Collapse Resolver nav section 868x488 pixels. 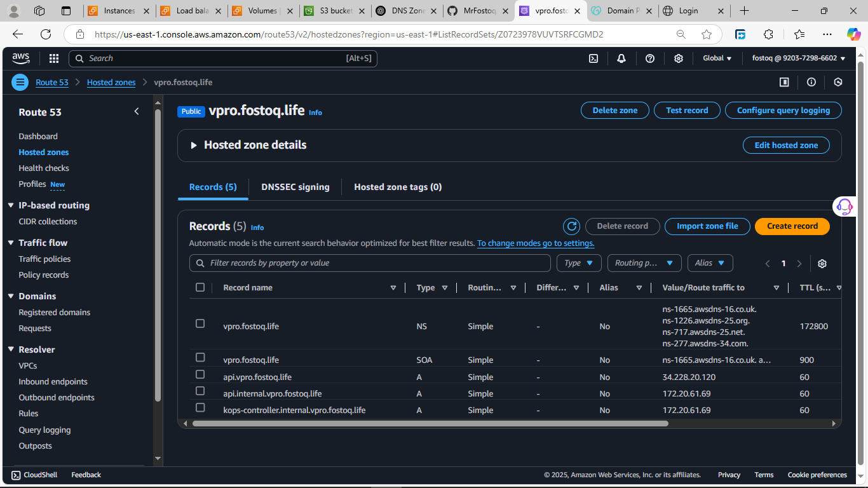click(11, 349)
